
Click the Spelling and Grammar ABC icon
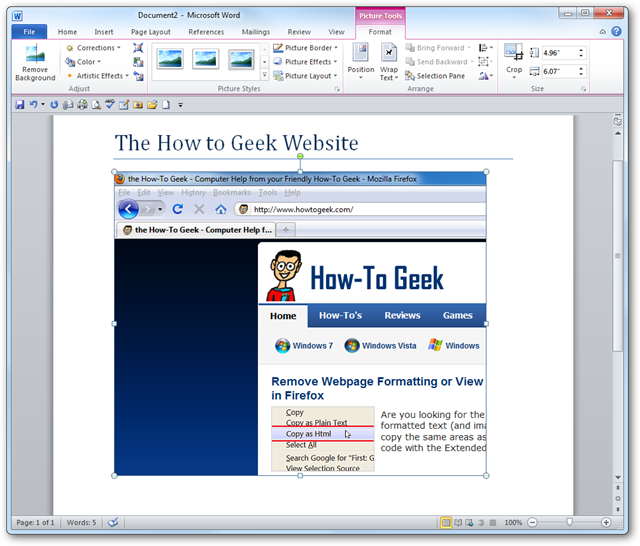click(109, 104)
